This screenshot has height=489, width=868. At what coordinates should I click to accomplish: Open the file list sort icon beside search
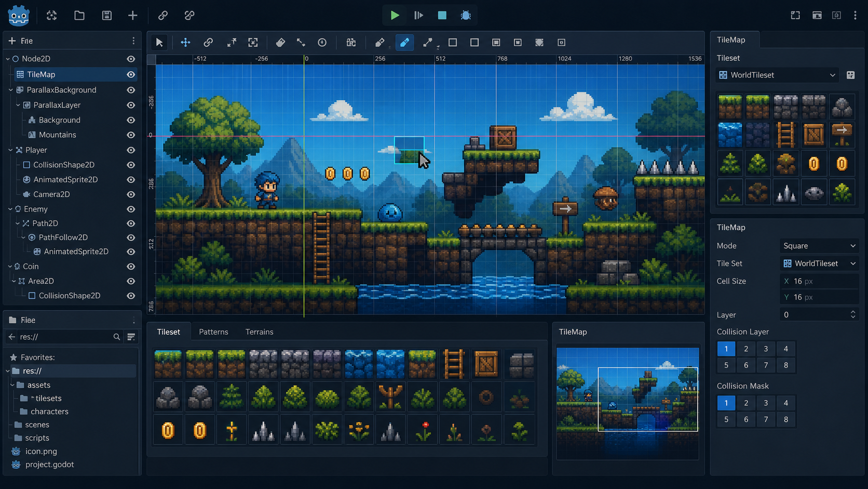[x=131, y=337]
